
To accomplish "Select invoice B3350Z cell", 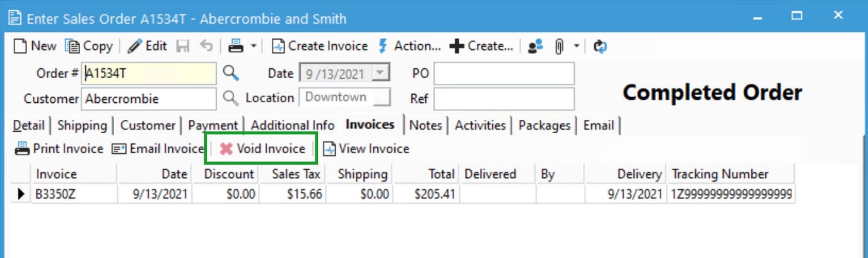I will (74, 194).
